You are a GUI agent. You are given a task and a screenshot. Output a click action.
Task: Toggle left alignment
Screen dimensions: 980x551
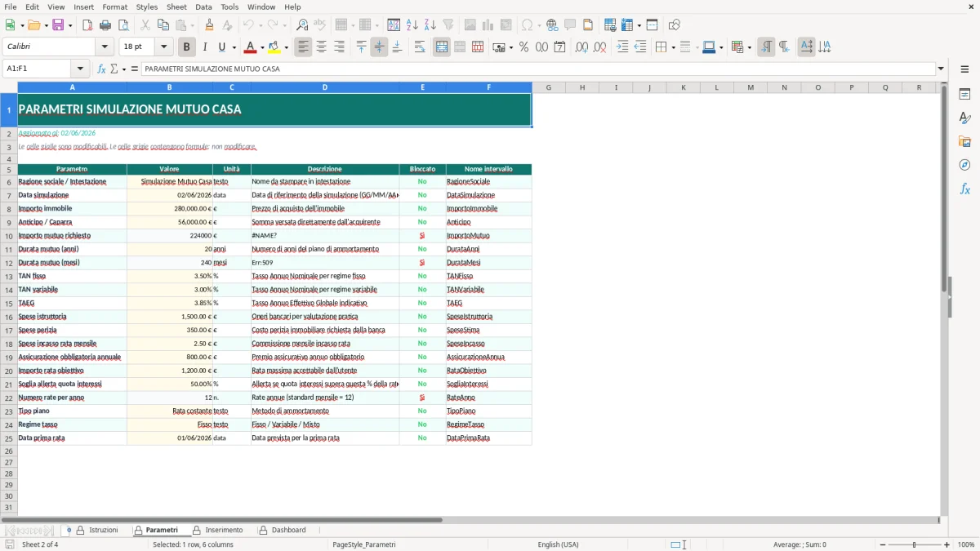coord(303,47)
